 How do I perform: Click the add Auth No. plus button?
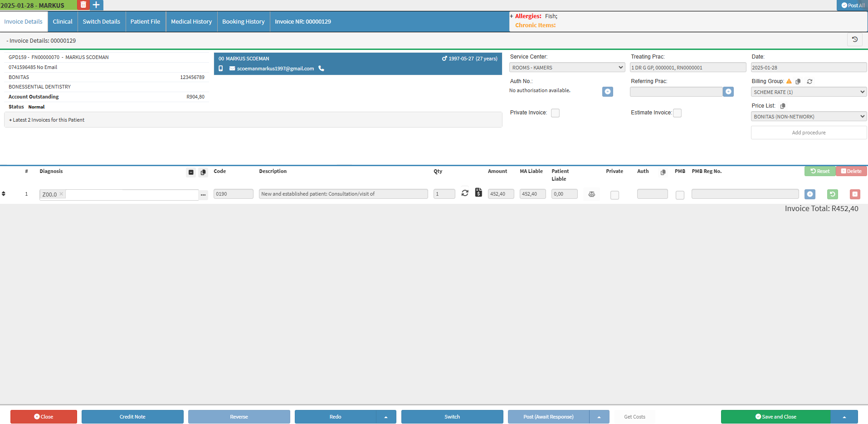607,92
